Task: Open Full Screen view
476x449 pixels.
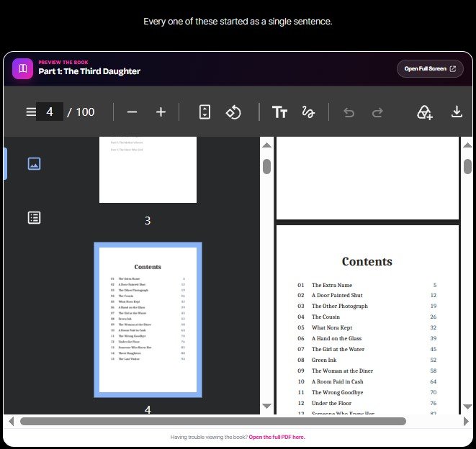Action: click(430, 68)
